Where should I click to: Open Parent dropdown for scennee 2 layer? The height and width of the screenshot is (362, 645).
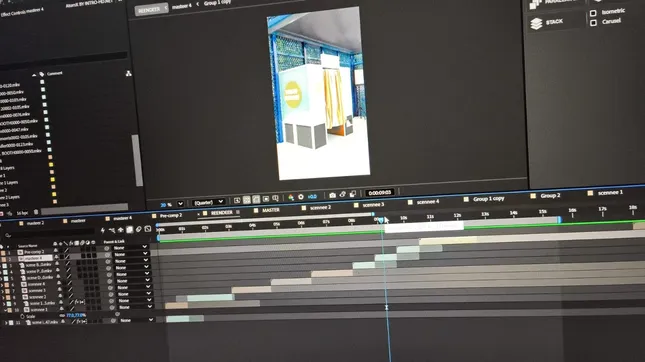(134, 294)
